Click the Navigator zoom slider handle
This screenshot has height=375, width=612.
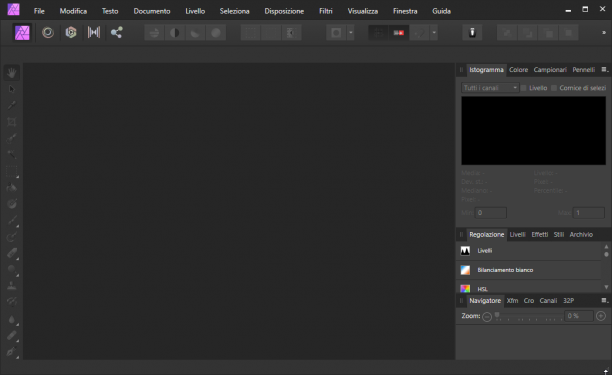coord(497,315)
